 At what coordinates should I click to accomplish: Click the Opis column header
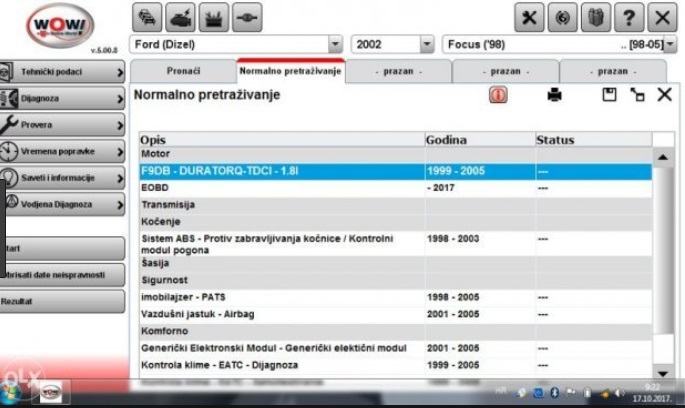282,140
